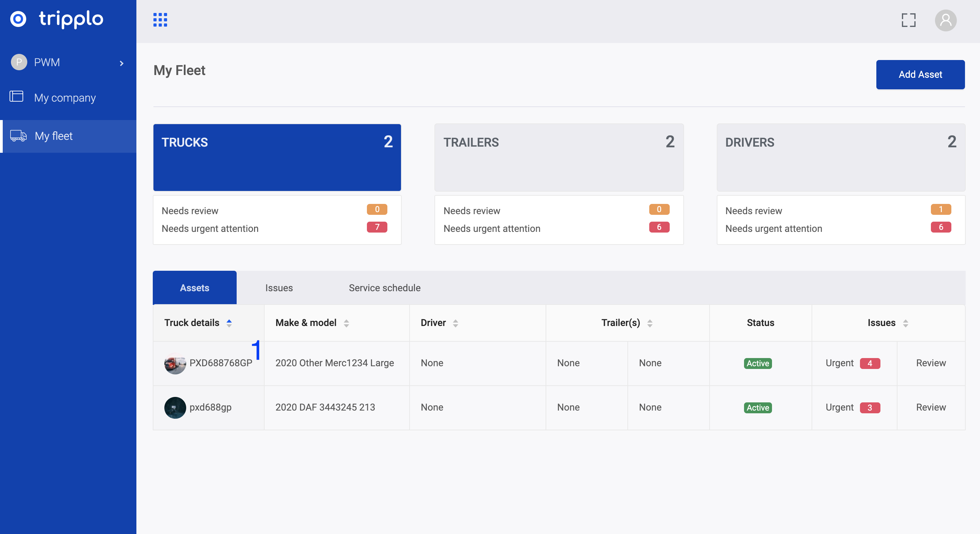Click the My fleet truck icon

[18, 136]
